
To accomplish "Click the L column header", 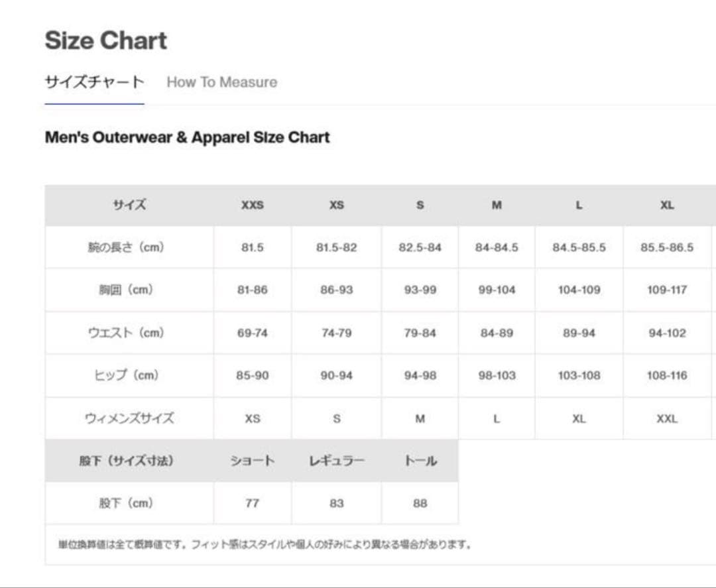I will click(579, 206).
